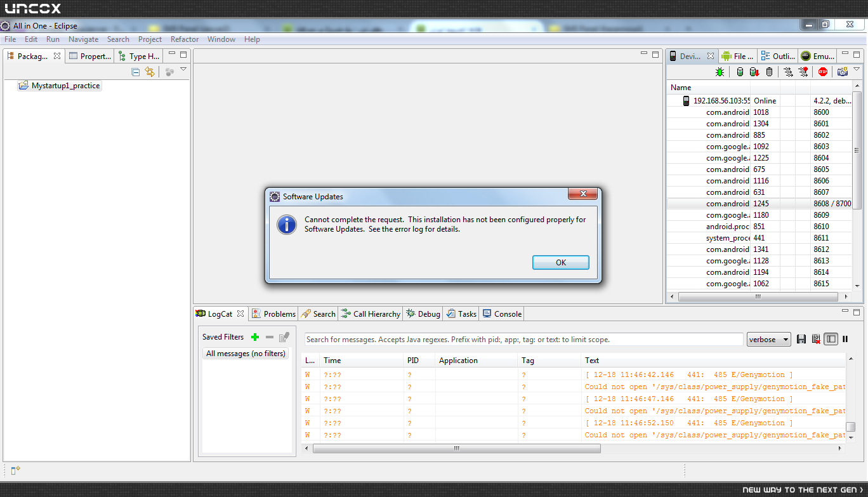Minimize the LogCat bottom panel

(x=845, y=312)
